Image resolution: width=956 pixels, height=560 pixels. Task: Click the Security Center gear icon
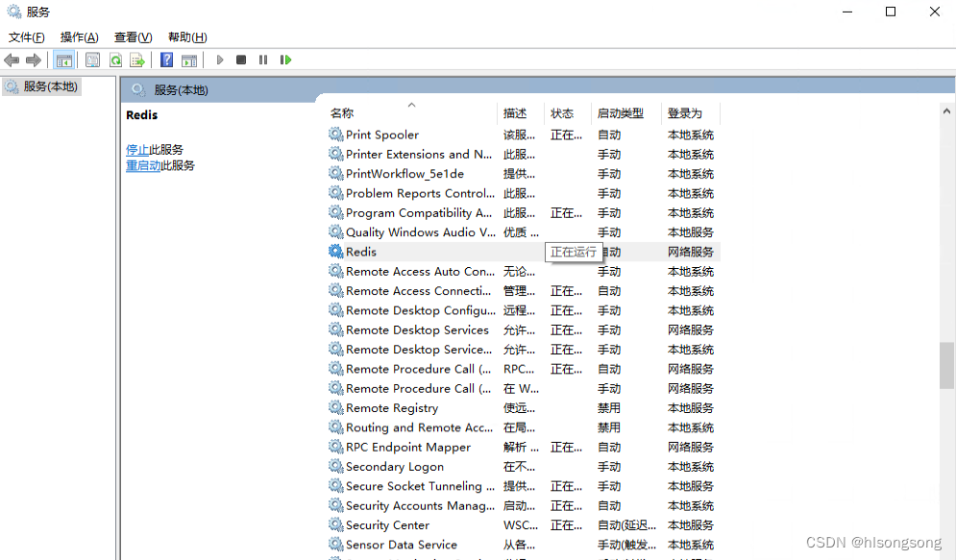[336, 524]
